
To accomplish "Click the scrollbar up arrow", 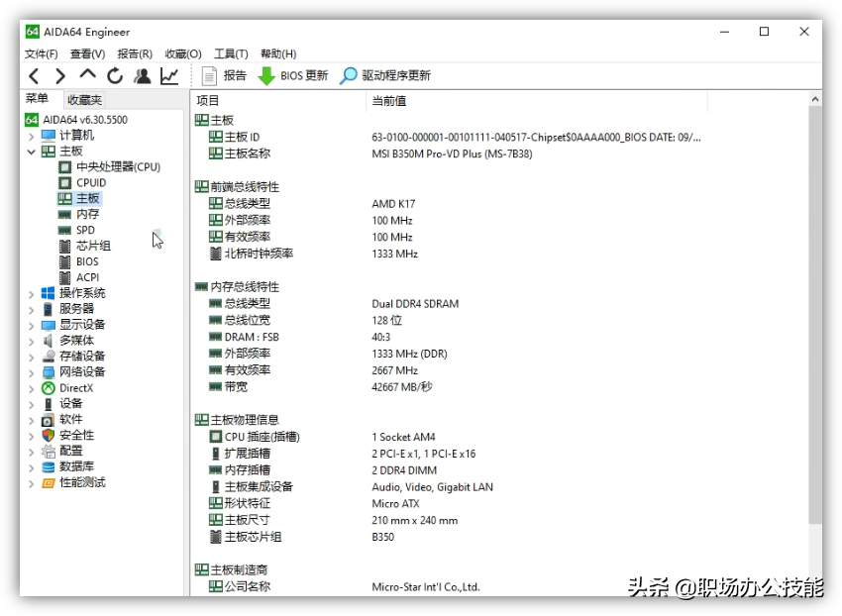I will (x=815, y=99).
